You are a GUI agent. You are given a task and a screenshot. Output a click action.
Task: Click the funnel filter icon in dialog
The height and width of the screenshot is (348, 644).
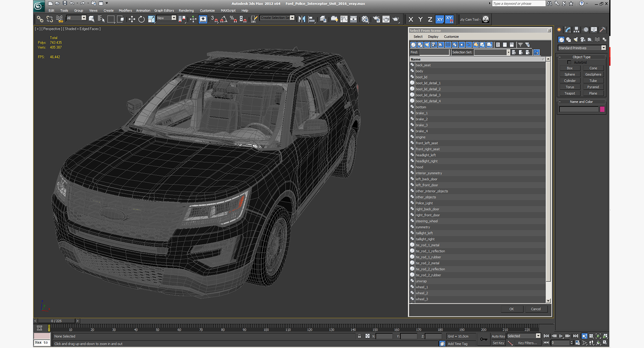[520, 45]
